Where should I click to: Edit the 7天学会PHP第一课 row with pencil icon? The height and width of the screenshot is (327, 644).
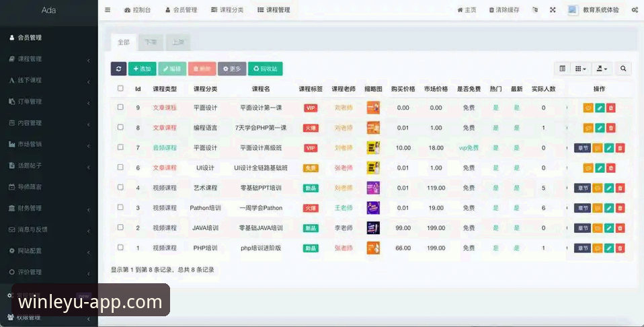600,128
